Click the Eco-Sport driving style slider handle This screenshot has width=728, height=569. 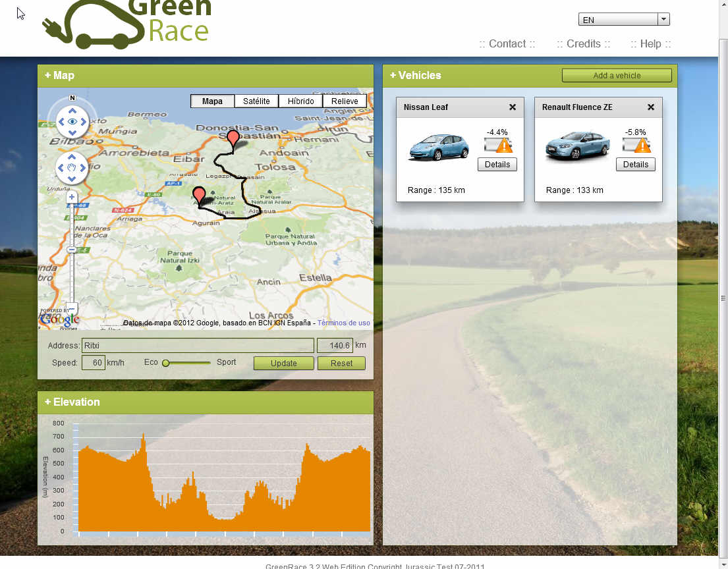[x=165, y=363]
